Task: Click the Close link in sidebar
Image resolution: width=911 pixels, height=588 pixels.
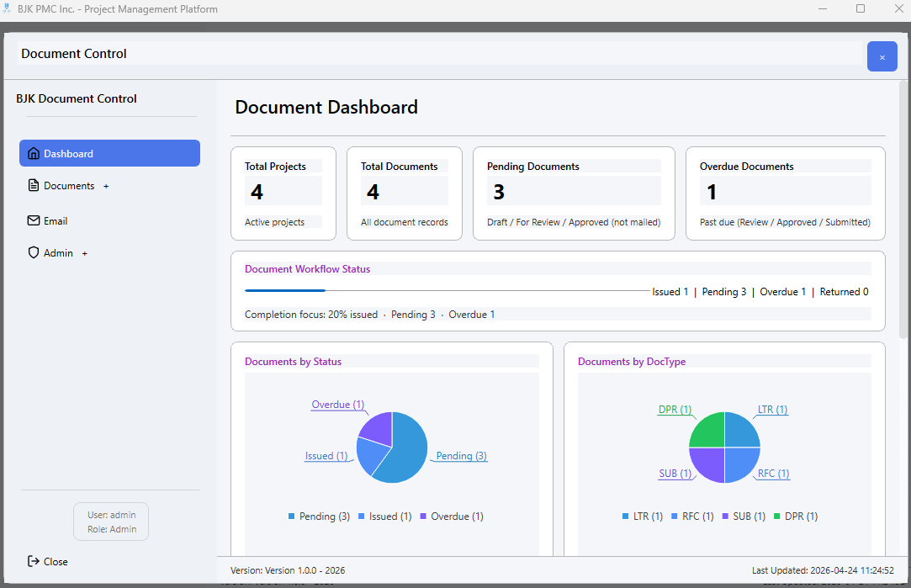Action: click(56, 561)
